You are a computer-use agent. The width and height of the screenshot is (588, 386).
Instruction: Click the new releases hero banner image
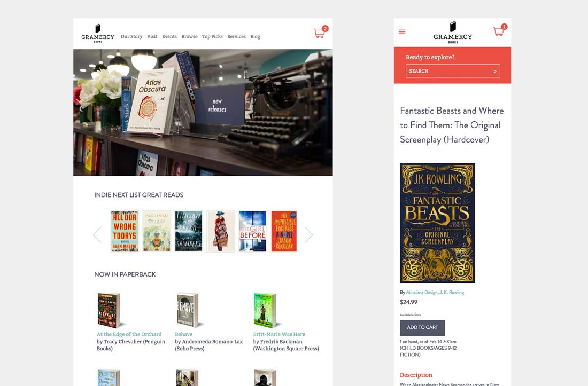203,112
